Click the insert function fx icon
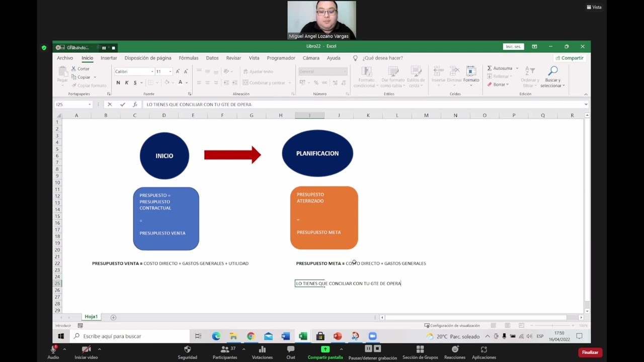 [x=135, y=105]
